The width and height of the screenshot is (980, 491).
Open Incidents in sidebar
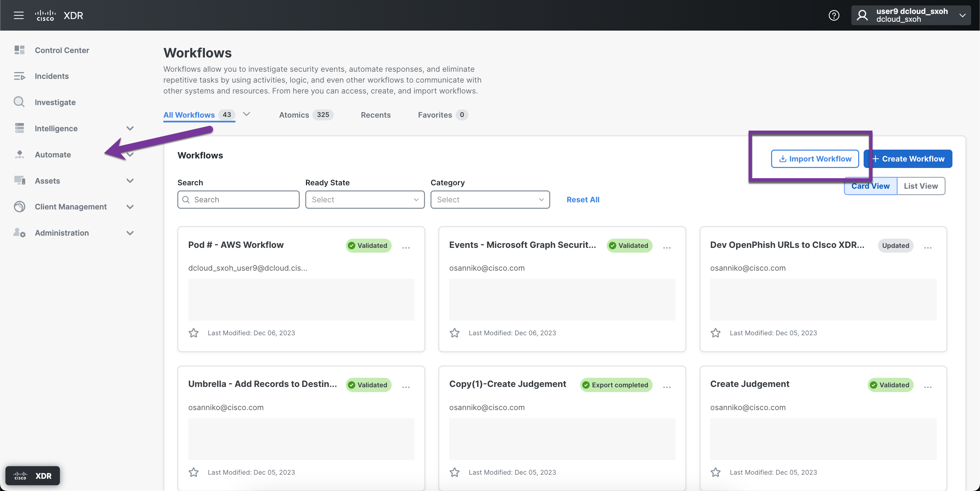click(x=52, y=76)
